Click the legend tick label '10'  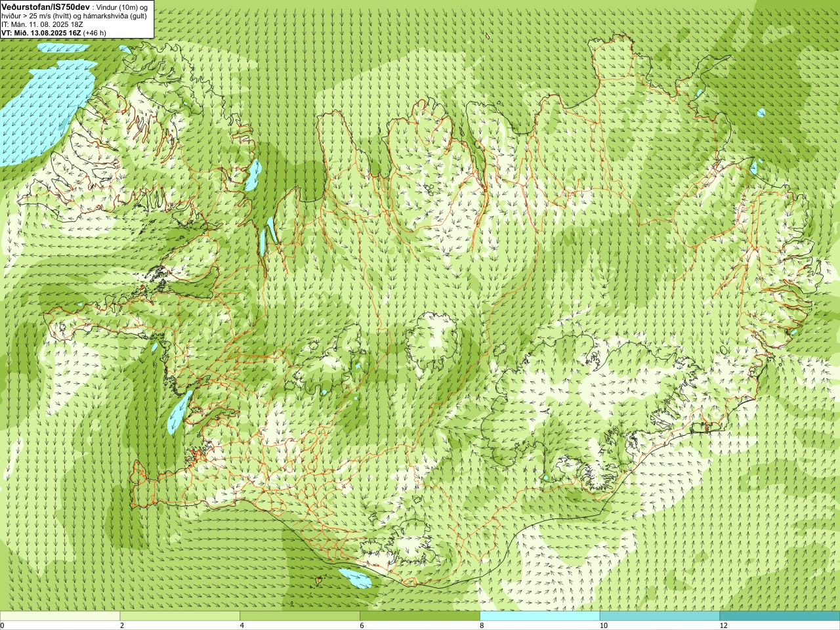point(603,626)
